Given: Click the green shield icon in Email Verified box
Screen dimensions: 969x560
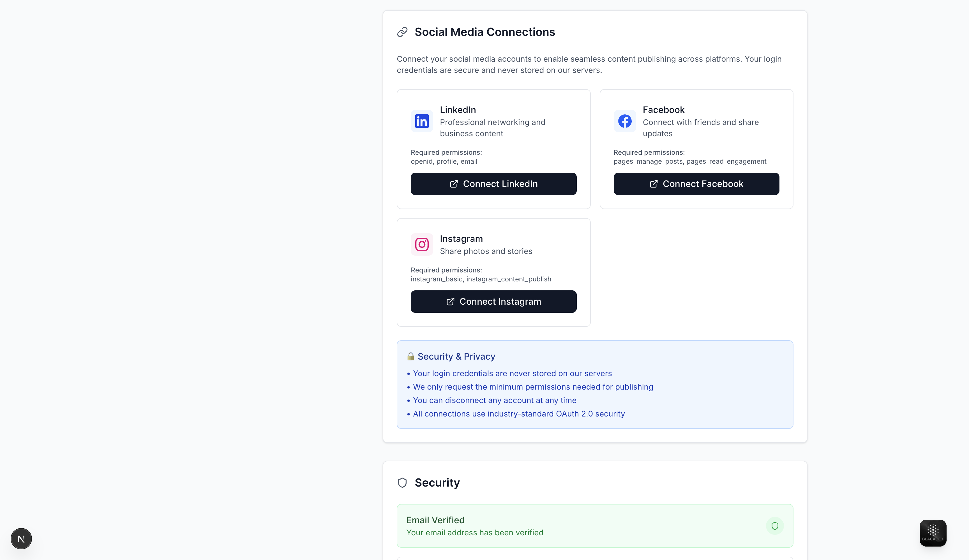Looking at the screenshot, I should 775,526.
